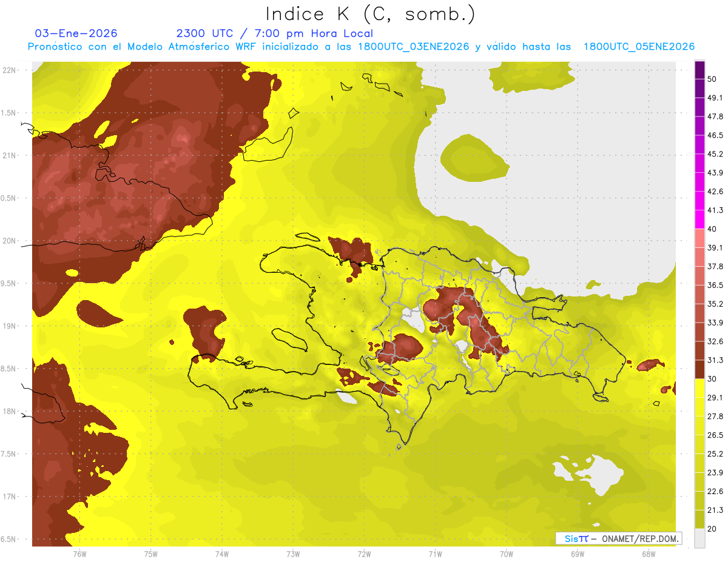Click the salmon color bar segment between 39.1 and 40

click(x=699, y=238)
